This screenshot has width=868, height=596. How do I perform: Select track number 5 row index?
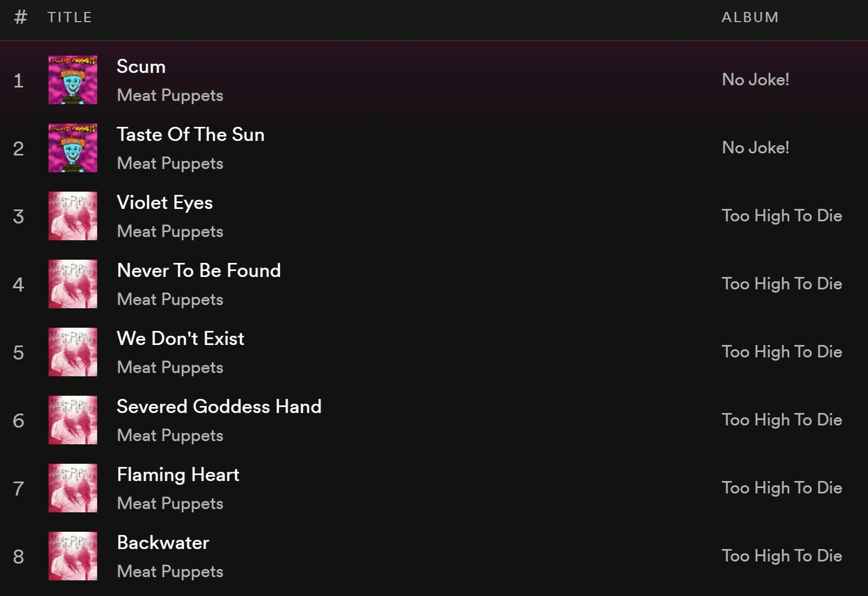(18, 353)
